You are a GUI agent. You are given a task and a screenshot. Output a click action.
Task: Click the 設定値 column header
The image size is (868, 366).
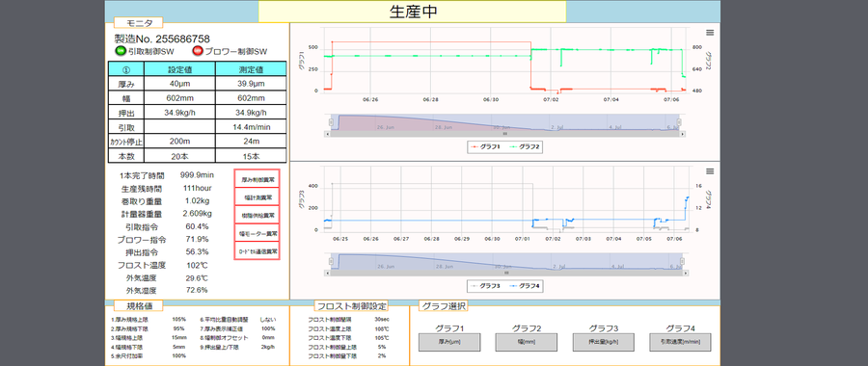[179, 69]
